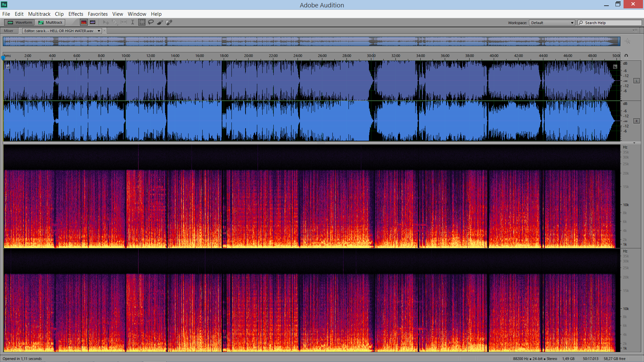Open the Workspace Default dropdown
644x362 pixels.
pyautogui.click(x=552, y=23)
